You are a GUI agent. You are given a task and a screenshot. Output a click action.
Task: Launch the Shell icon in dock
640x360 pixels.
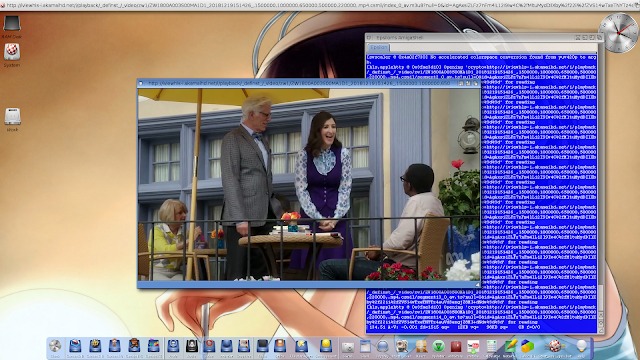click(x=365, y=346)
